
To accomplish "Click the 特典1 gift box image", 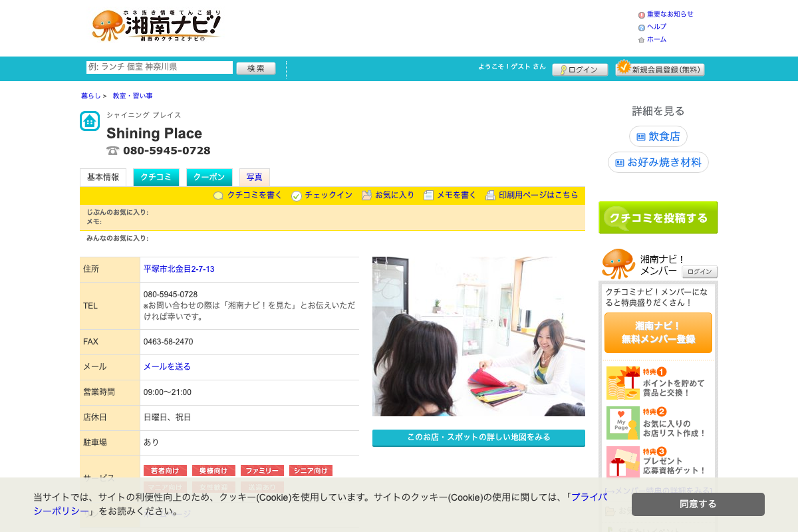I will [622, 383].
